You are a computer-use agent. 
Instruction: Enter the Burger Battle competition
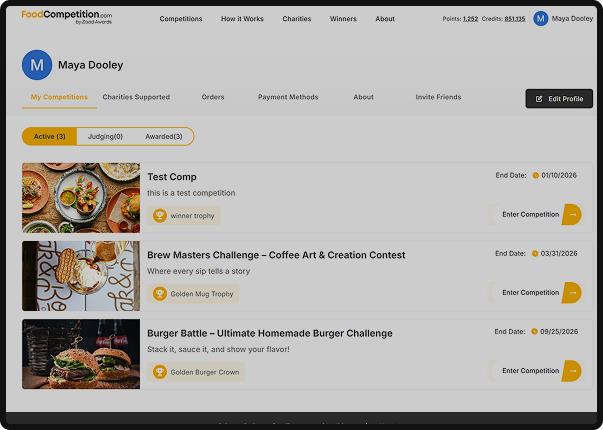(530, 371)
